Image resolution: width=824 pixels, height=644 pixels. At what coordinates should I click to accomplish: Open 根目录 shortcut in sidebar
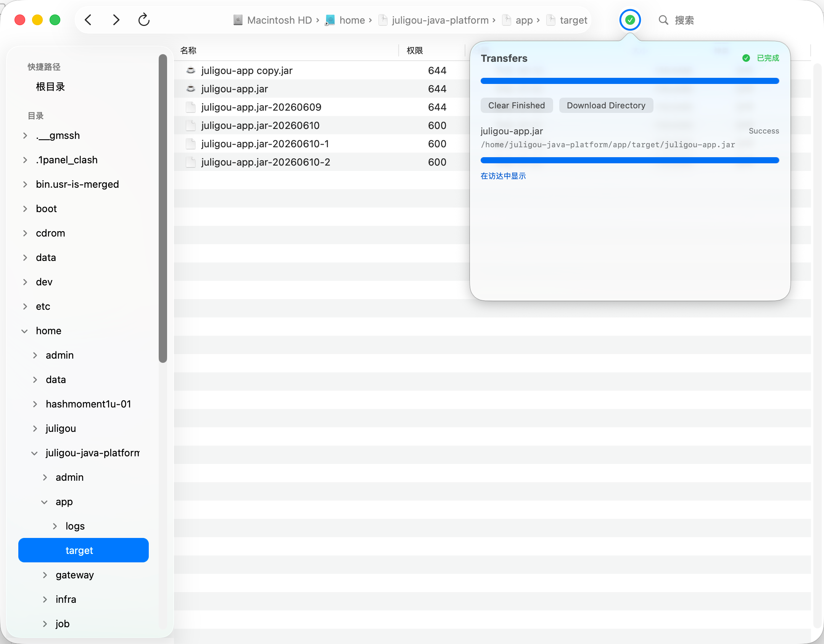pos(50,87)
